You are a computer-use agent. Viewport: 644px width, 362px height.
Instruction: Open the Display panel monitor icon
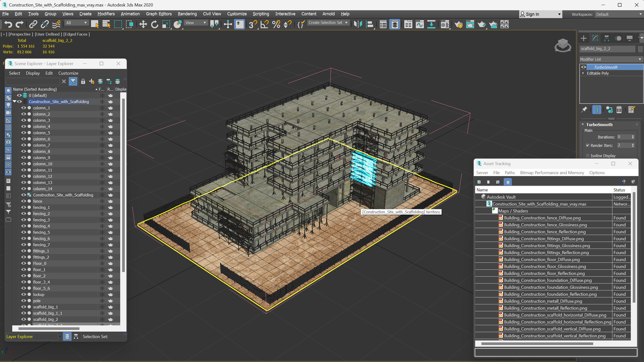click(629, 38)
